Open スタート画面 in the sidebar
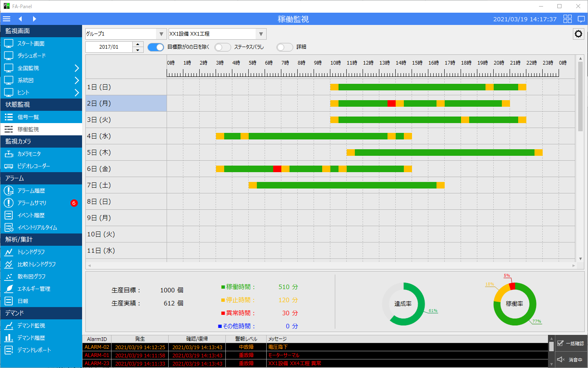This screenshot has height=368, width=588. point(41,43)
